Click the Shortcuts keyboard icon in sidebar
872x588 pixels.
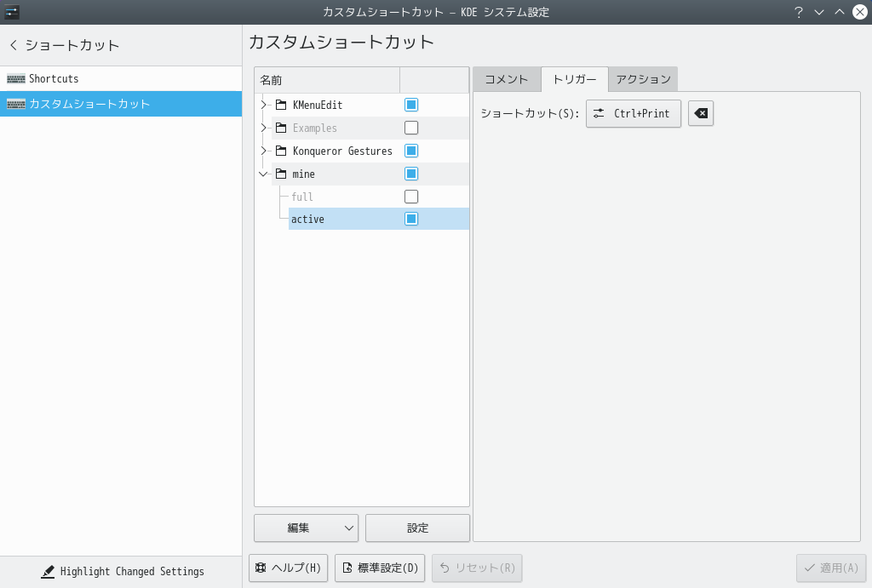(16, 79)
